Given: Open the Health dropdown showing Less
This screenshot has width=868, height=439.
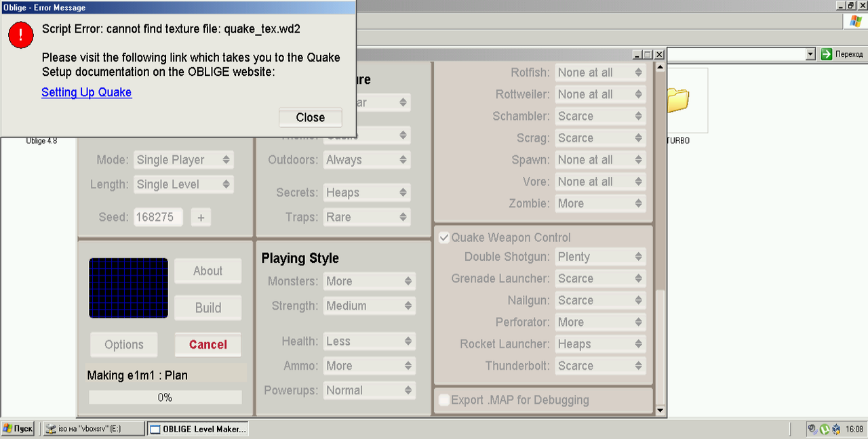Looking at the screenshot, I should point(369,341).
